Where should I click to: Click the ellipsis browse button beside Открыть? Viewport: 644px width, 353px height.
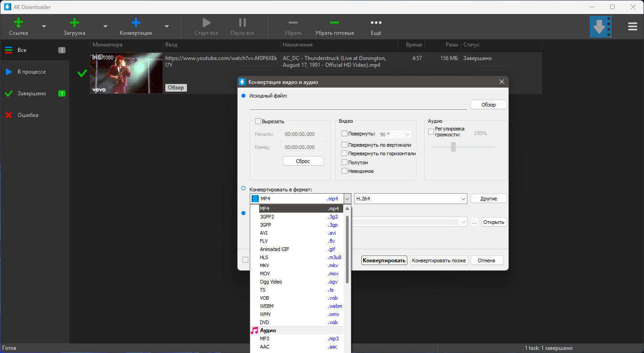(474, 222)
